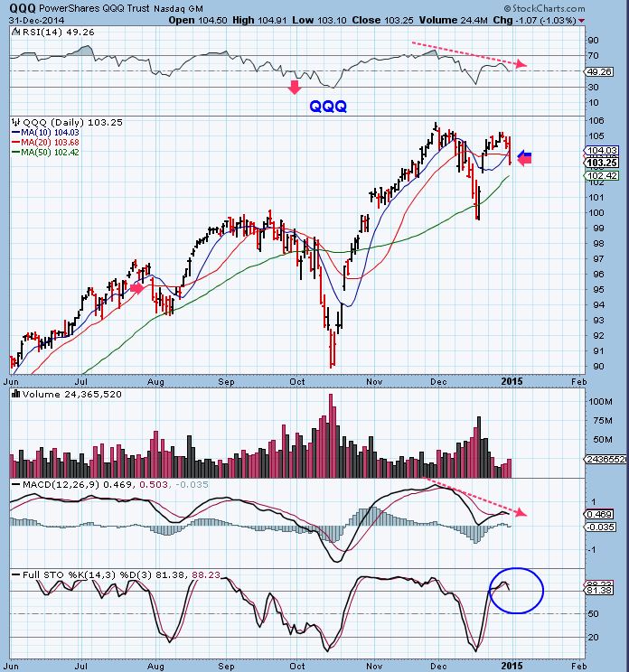
Task: Click the 90 price axis label beside the price chart
Action: [598, 366]
